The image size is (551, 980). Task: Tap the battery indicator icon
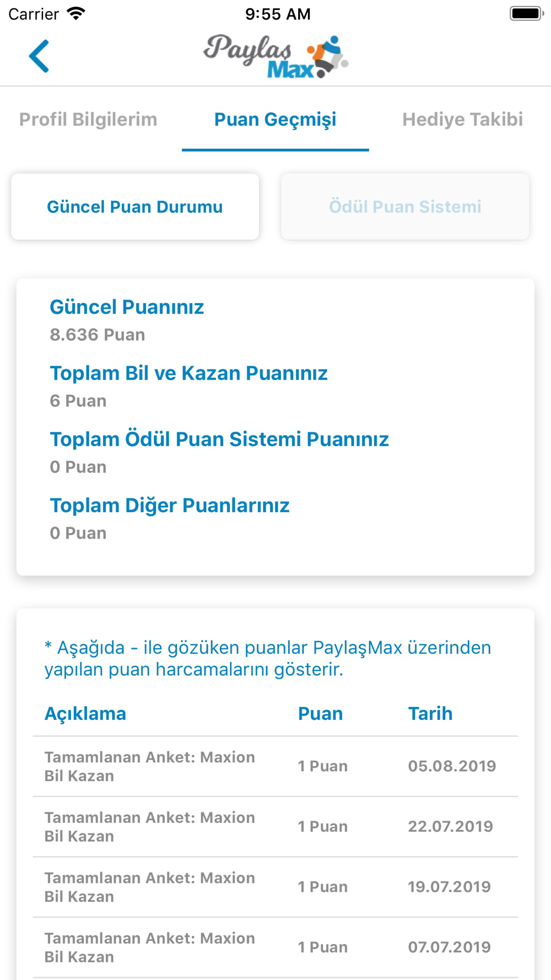[x=527, y=13]
